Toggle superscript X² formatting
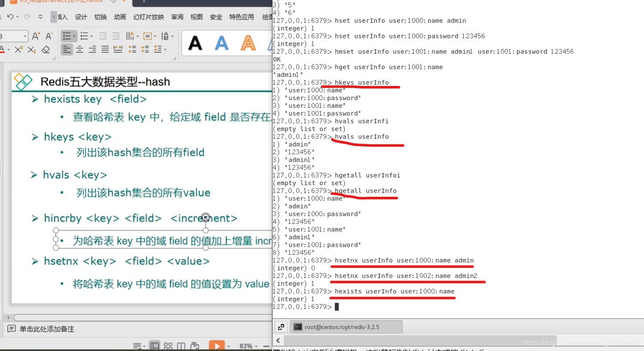 [19, 49]
